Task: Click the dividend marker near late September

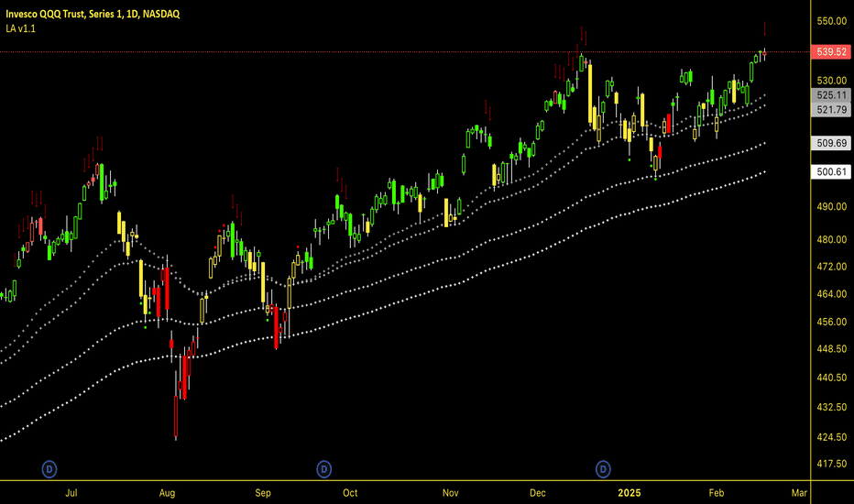Action: [324, 469]
